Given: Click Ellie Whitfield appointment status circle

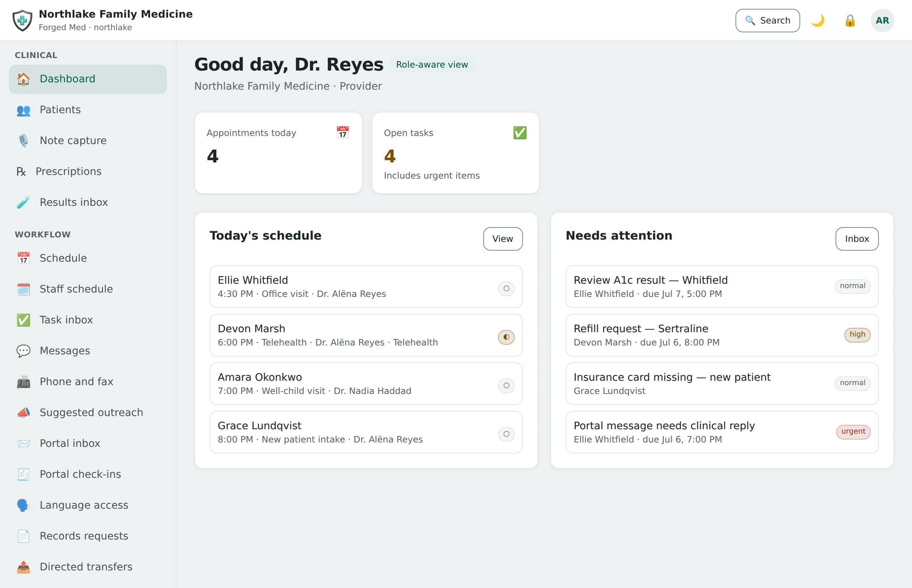Looking at the screenshot, I should coord(506,288).
